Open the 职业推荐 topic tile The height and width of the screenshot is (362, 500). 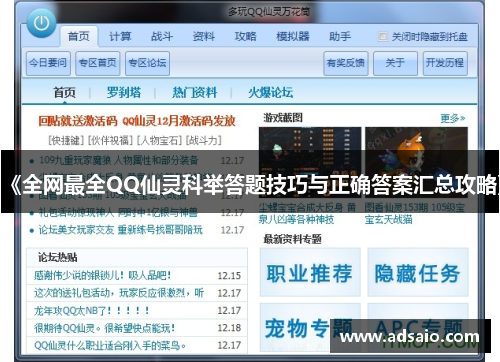[310, 272]
